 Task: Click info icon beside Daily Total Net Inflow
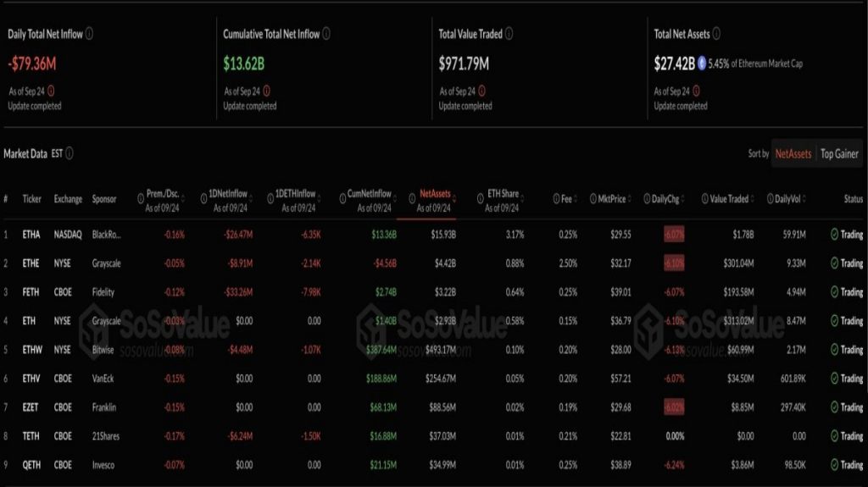(x=89, y=34)
